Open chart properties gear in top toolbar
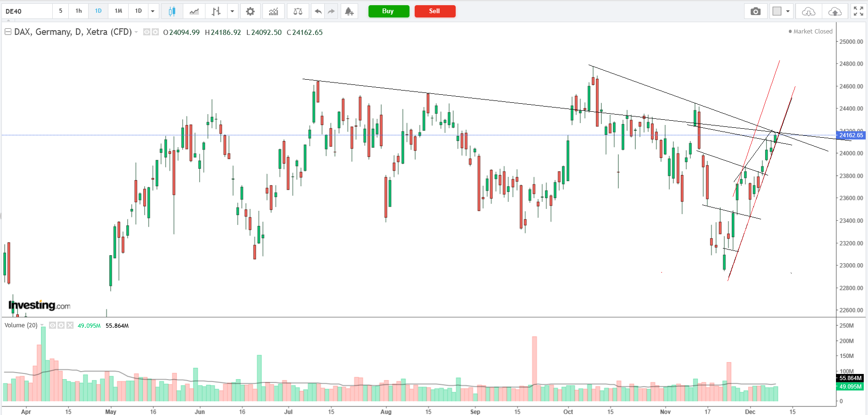 pyautogui.click(x=250, y=11)
